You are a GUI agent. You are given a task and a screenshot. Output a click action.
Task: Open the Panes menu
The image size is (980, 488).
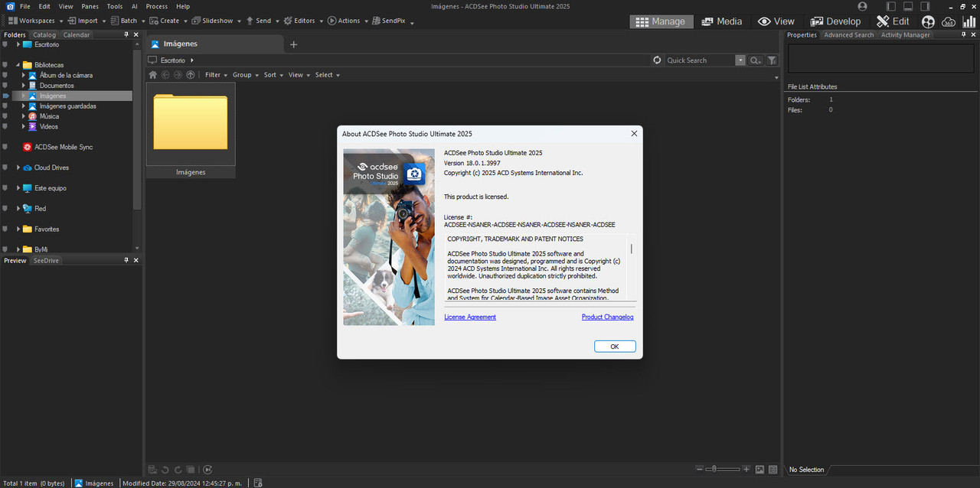pos(90,6)
